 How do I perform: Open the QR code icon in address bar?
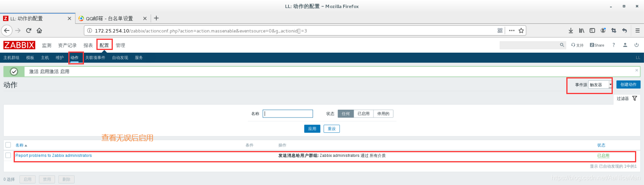coord(500,30)
